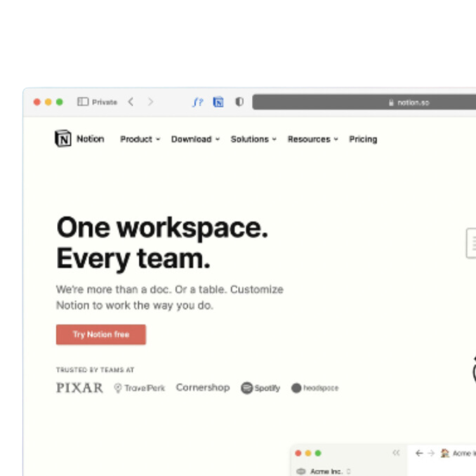Click the Headspace logo
Screen dimensions: 476x476
(315, 388)
